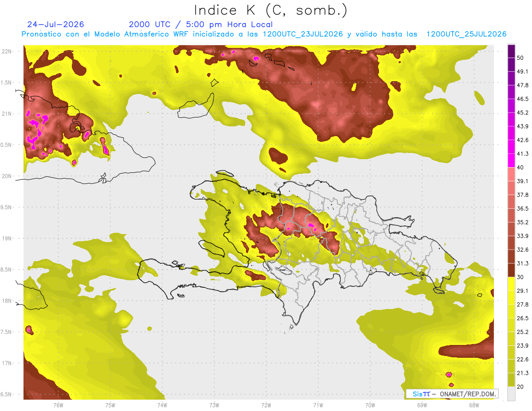Click the "1200UTC_25JUL2026" valid-until time text
532x411 pixels.
(466, 34)
